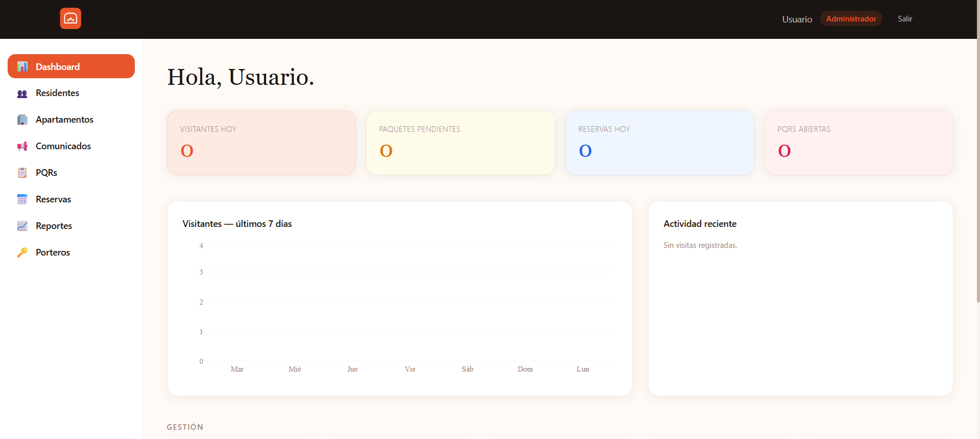The width and height of the screenshot is (980, 439).
Task: Click the 'Vie' label on chart axis
Action: tap(410, 369)
